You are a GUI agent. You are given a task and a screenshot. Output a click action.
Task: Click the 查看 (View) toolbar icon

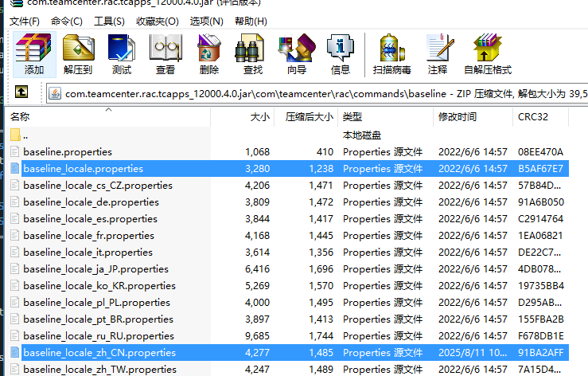pos(165,53)
